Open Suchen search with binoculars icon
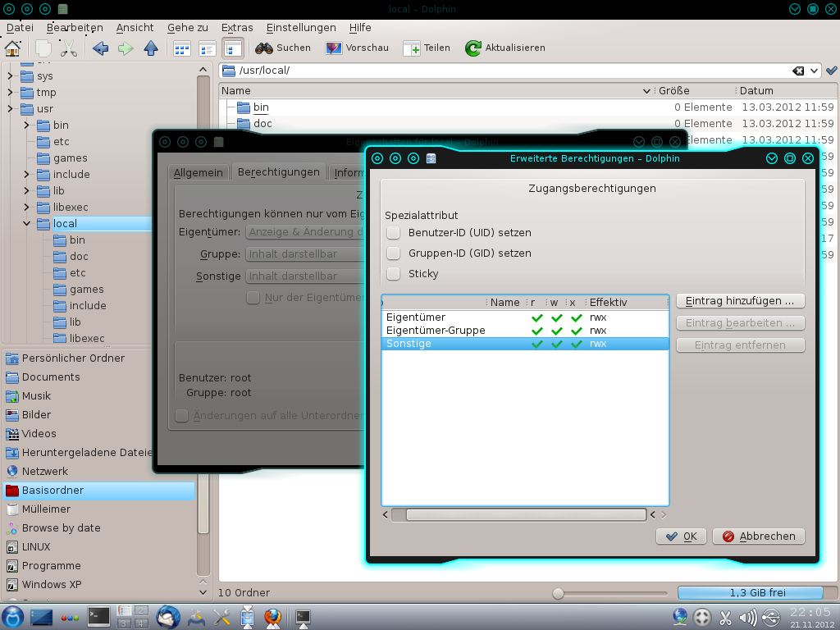The image size is (840, 630). (283, 48)
